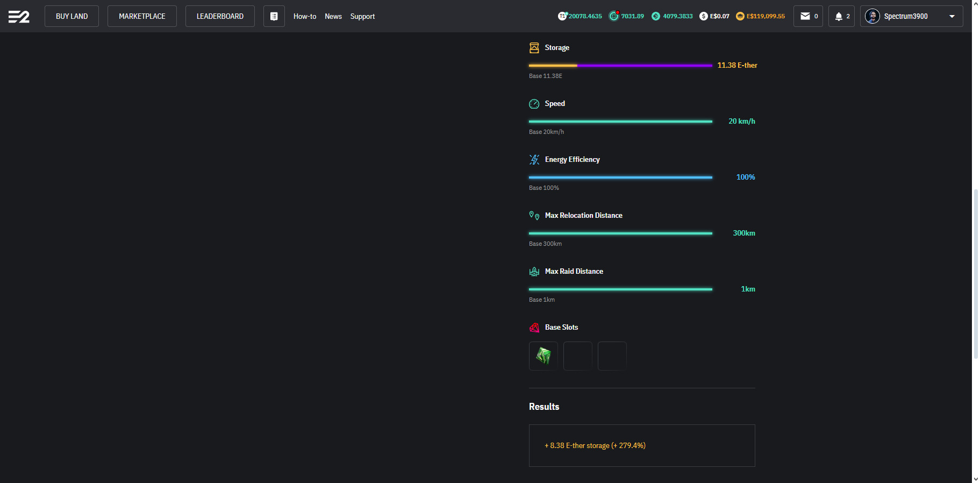This screenshot has width=980, height=483.
Task: Click the green jewel in Base Slots
Action: 543,356
